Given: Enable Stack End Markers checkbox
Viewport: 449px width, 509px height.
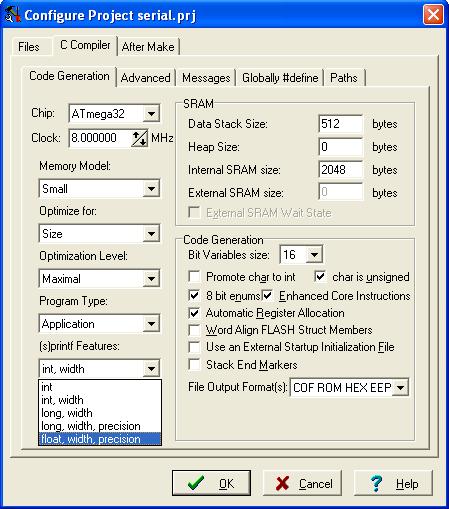Looking at the screenshot, I should point(194,365).
